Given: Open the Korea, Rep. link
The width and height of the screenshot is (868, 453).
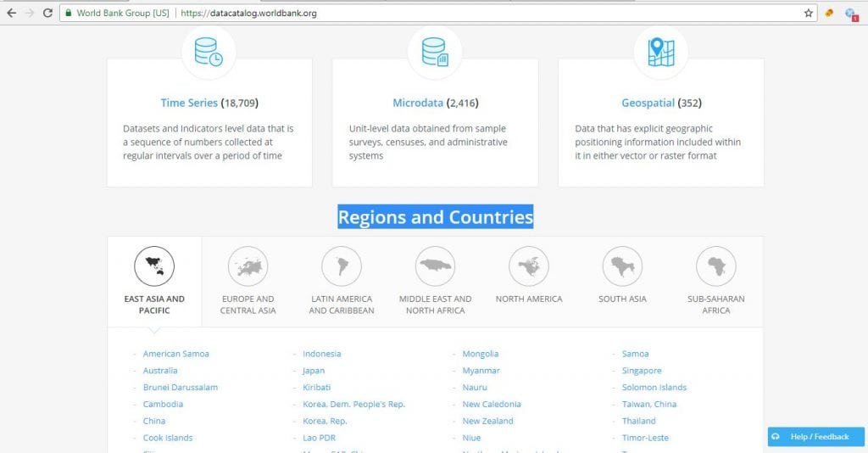Looking at the screenshot, I should [x=325, y=421].
